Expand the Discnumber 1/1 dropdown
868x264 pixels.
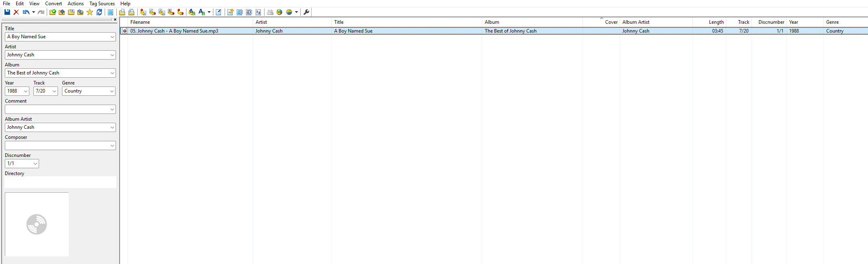pos(35,163)
